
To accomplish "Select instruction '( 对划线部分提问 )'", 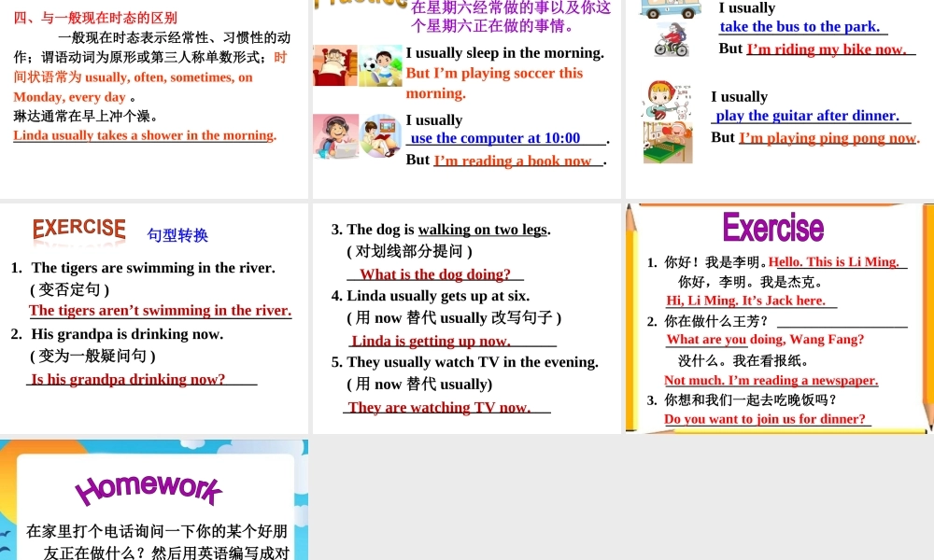I will point(410,251).
